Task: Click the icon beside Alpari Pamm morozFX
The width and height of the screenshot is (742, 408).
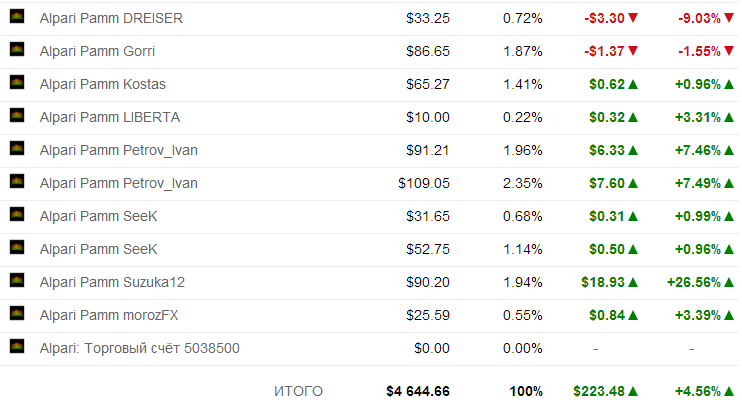Action: click(x=17, y=313)
